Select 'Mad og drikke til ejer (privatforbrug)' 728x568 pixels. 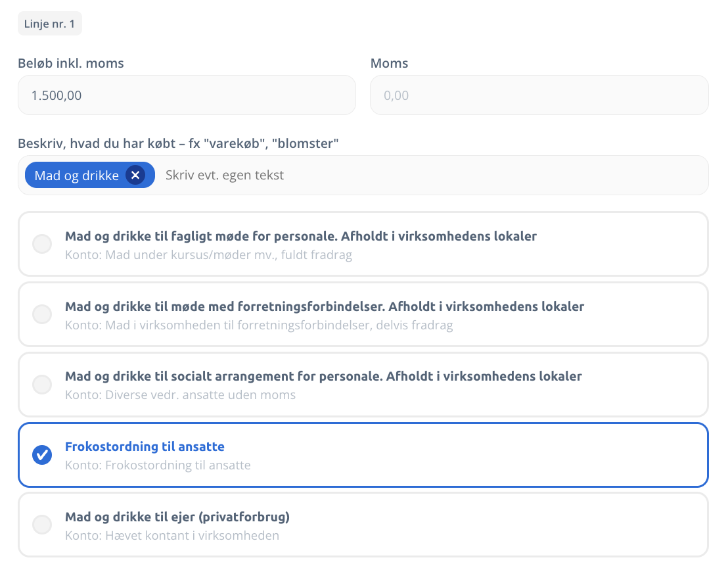pyautogui.click(x=363, y=525)
